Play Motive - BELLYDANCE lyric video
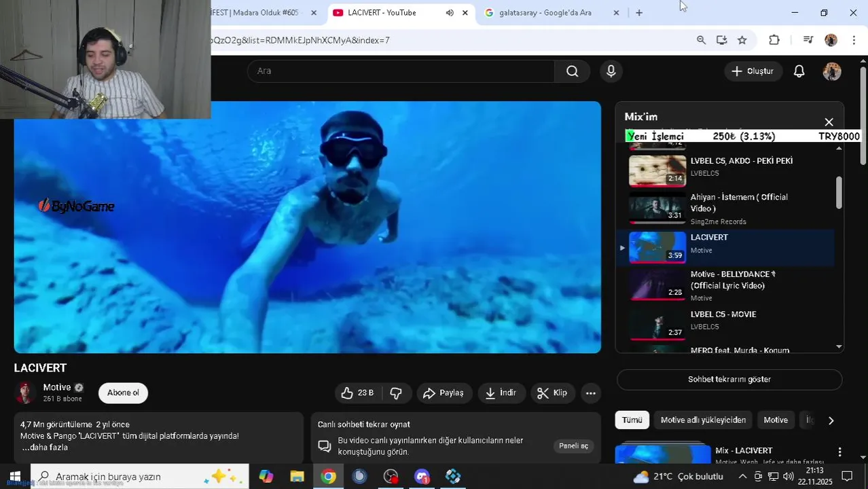The height and width of the screenshot is (489, 868). click(x=725, y=285)
